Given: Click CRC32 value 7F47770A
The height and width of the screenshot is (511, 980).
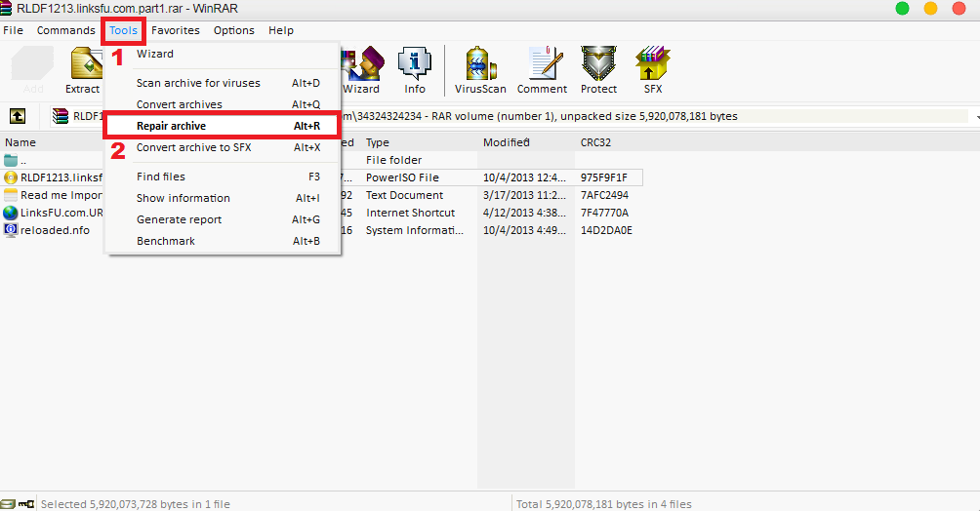Looking at the screenshot, I should [604, 213].
